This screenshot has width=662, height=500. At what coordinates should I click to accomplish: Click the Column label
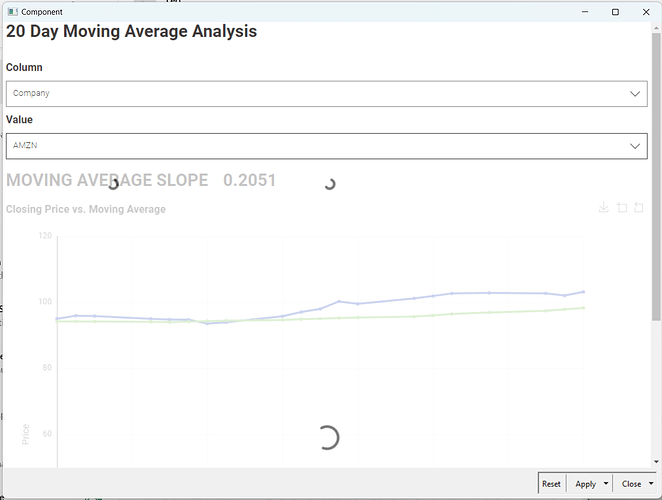click(24, 68)
